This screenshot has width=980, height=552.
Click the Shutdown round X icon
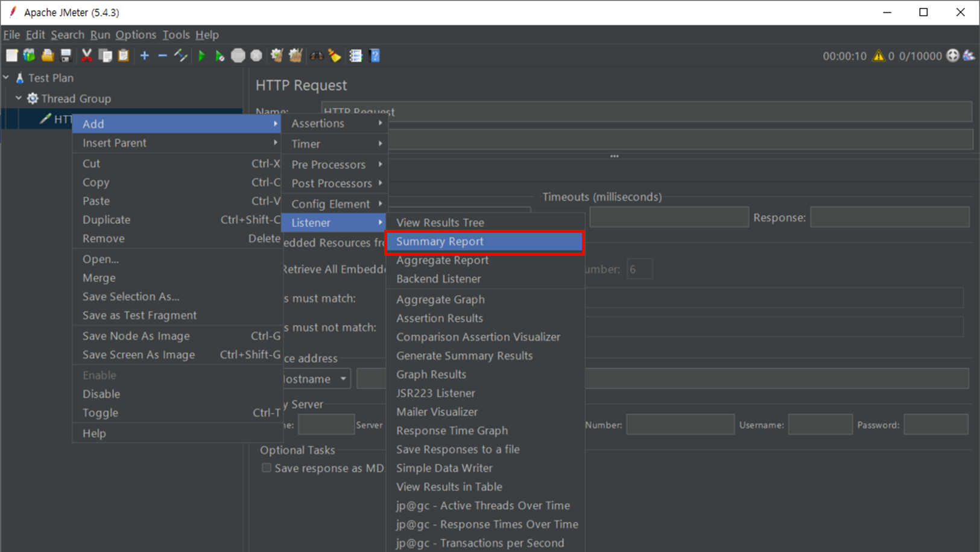tap(256, 56)
